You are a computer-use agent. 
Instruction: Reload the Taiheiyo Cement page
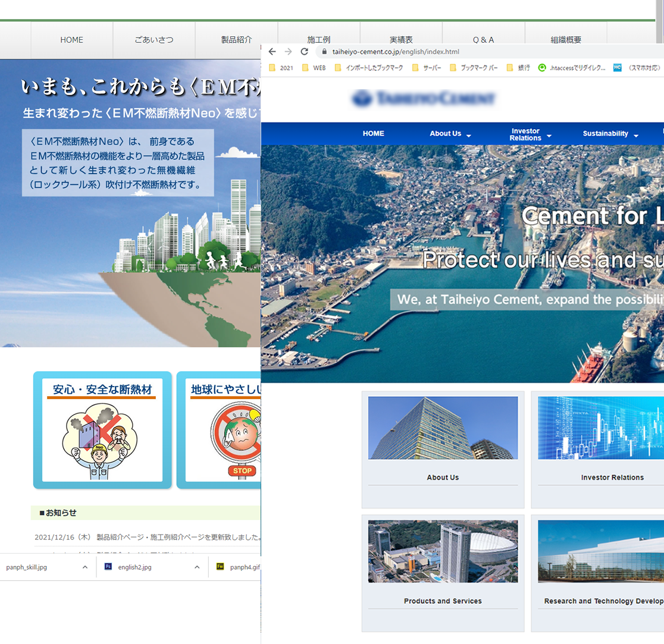(305, 52)
